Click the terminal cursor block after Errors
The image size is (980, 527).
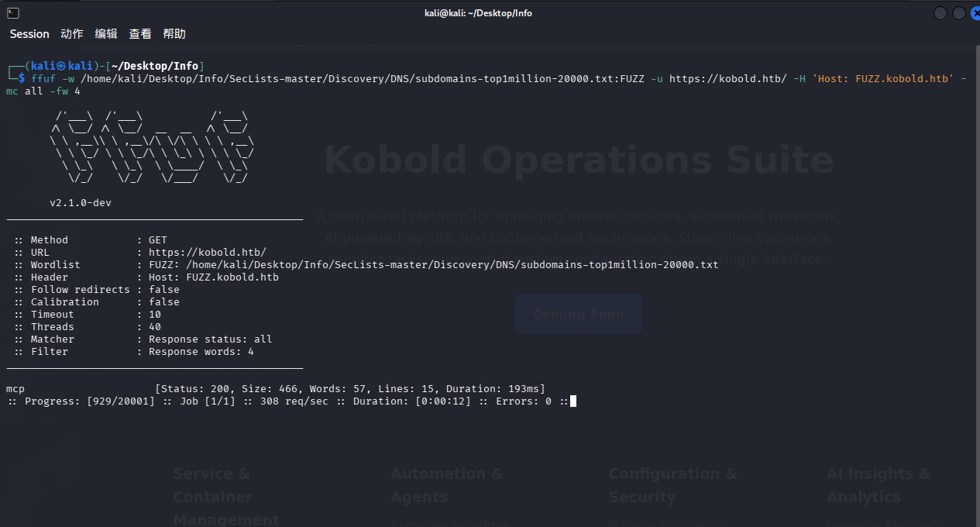tap(573, 401)
